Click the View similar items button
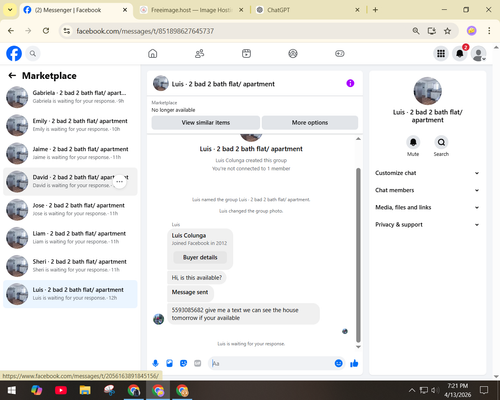Screen dimensions: 500x400 tap(206, 123)
